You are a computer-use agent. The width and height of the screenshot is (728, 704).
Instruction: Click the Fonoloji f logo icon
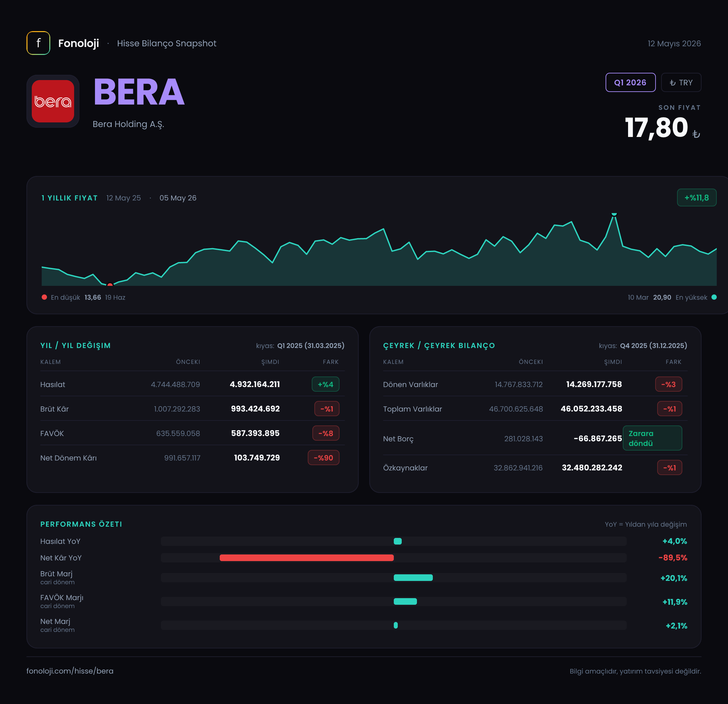38,43
